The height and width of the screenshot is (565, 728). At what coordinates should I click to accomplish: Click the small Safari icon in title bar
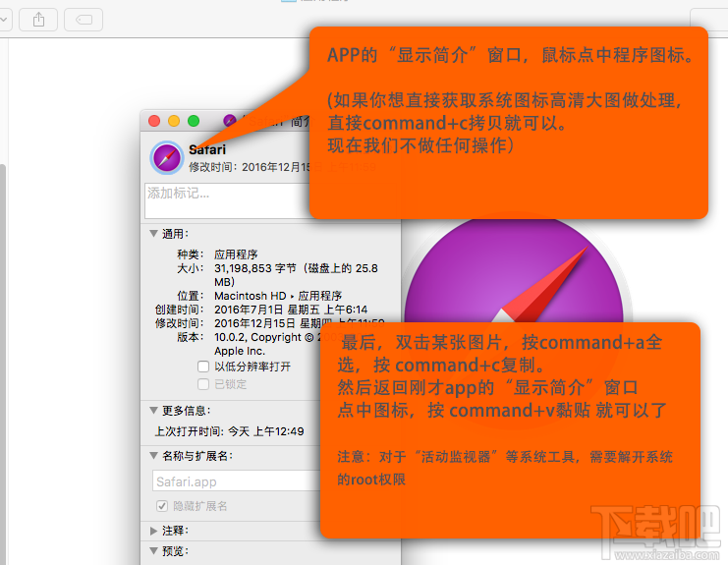(230, 121)
